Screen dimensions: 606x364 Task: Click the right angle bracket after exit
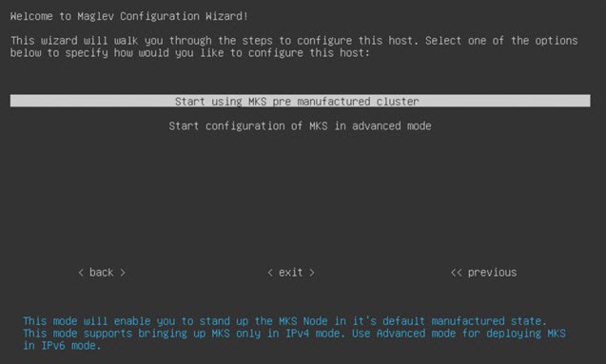point(312,273)
